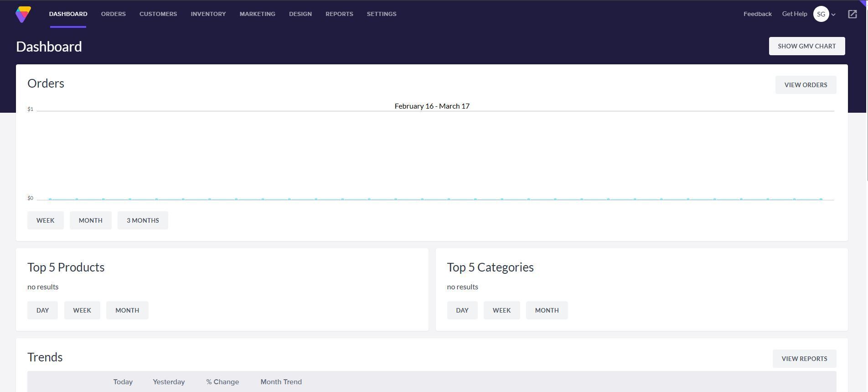
Task: Click the % Change column header
Action: click(222, 382)
